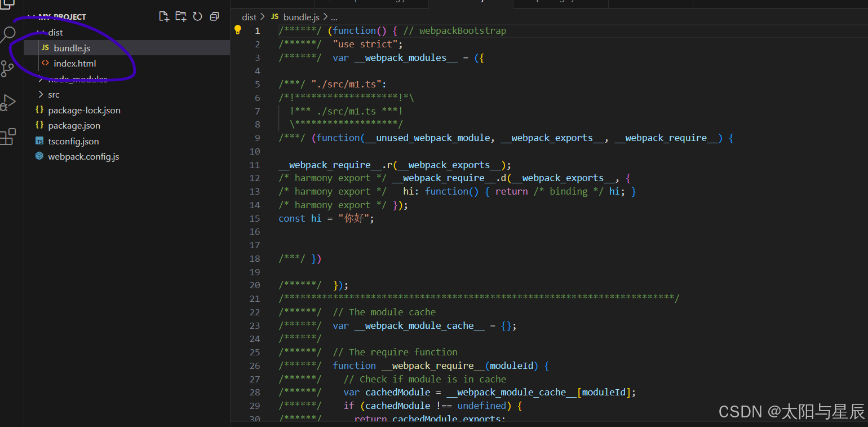Click __unused_webpack_module parameter on line 9
Screen dimensions: 868x427
pos(427,138)
